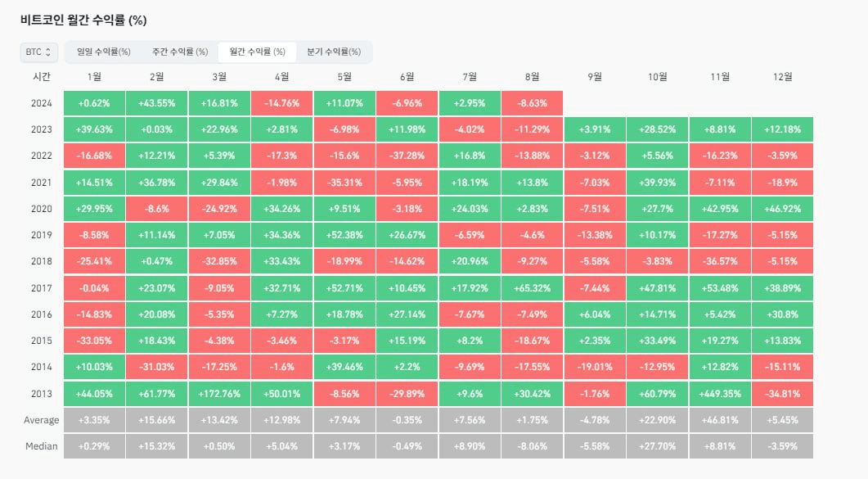Click the 2020 December +46.92% cell
868x479 pixels.
pos(782,209)
